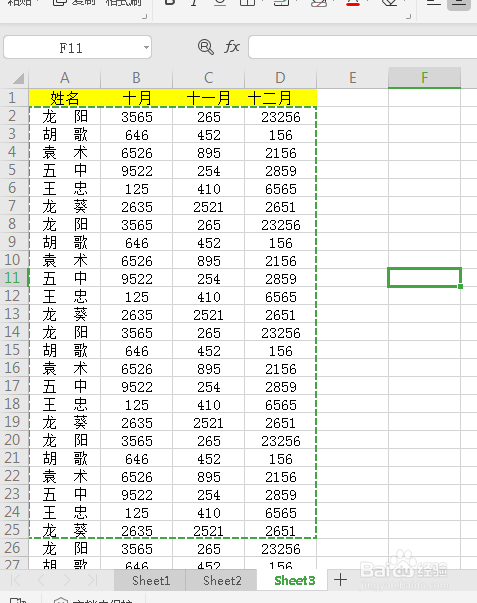
Task: Select column D header
Action: pyautogui.click(x=280, y=78)
